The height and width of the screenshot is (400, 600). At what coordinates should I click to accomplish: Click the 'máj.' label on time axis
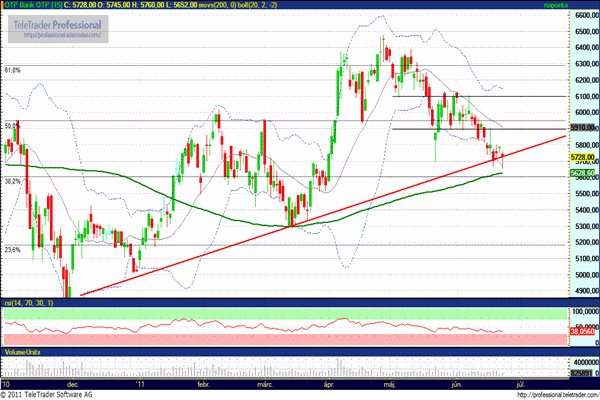[x=389, y=383]
